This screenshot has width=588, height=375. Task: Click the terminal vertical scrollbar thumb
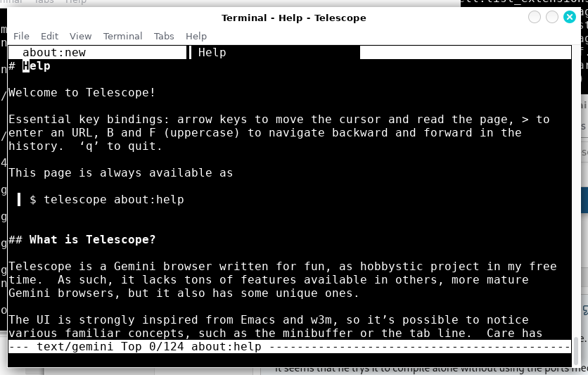[x=576, y=351]
